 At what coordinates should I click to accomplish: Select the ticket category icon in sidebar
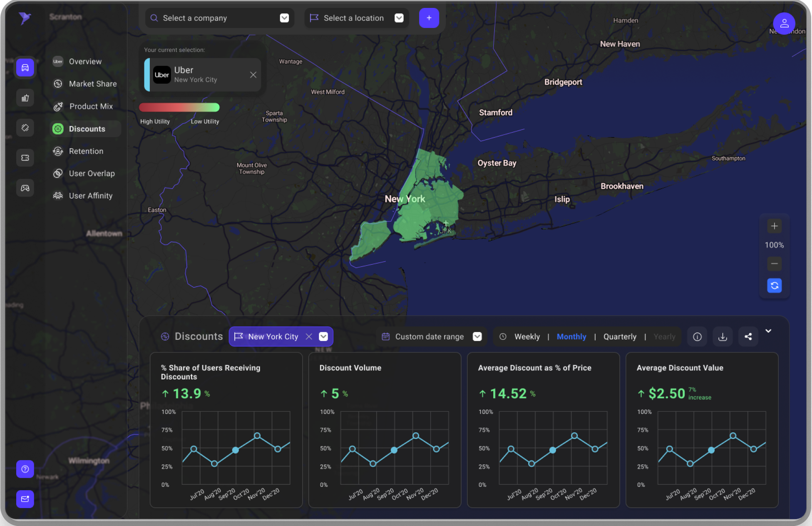[x=25, y=157]
